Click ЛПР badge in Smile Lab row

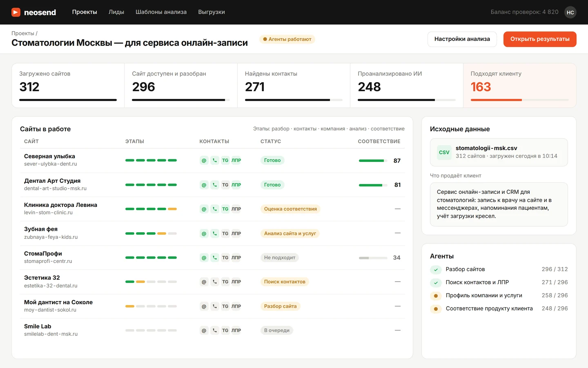click(236, 330)
